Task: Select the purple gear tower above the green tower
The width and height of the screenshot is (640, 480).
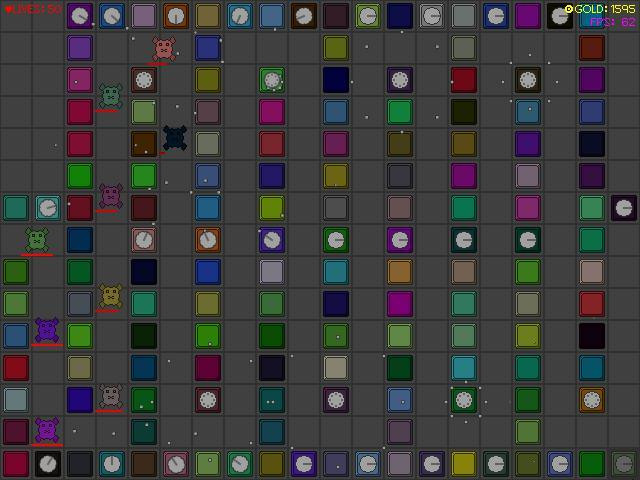Action: point(400,80)
